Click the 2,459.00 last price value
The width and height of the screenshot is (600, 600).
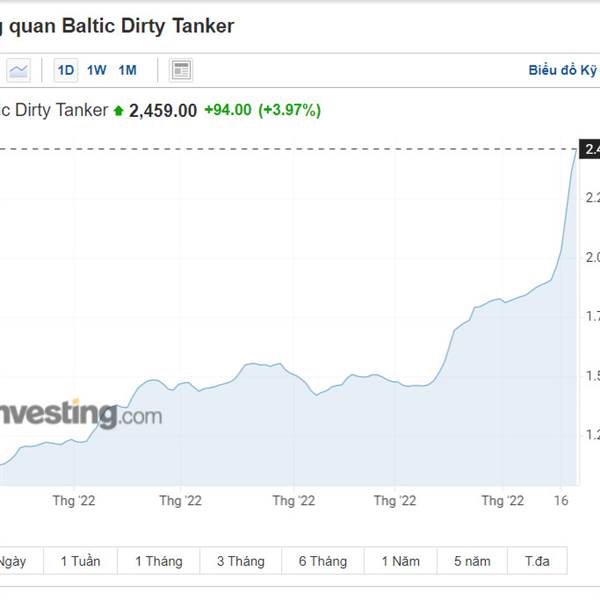pyautogui.click(x=163, y=111)
